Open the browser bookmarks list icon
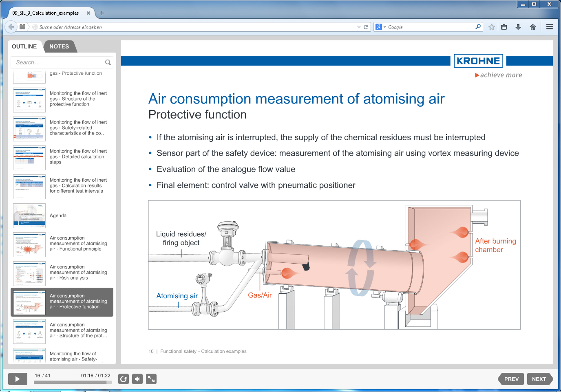The image size is (561, 392). coord(504,27)
